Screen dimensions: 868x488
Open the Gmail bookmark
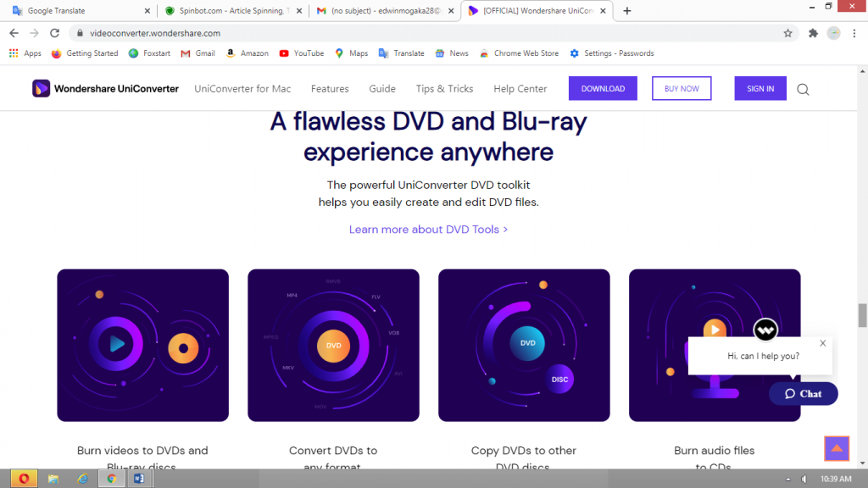tap(198, 53)
